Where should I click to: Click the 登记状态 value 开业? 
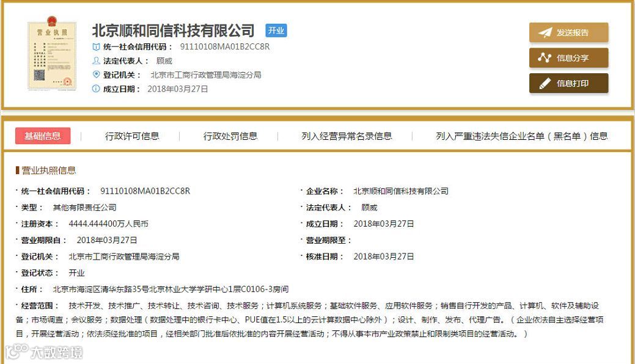point(76,273)
